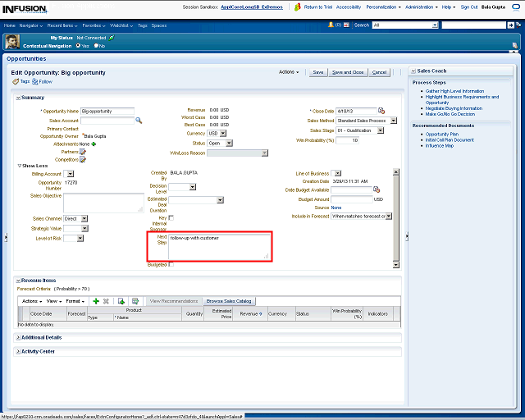The height and width of the screenshot is (420, 525).
Task: Click the green add attachment plus icon
Action: pos(94,144)
